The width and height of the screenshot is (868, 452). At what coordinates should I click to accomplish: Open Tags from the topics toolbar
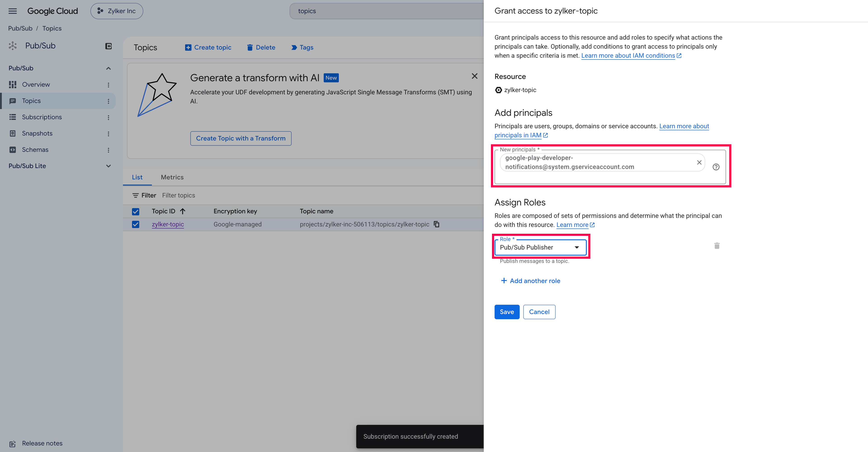(x=302, y=48)
